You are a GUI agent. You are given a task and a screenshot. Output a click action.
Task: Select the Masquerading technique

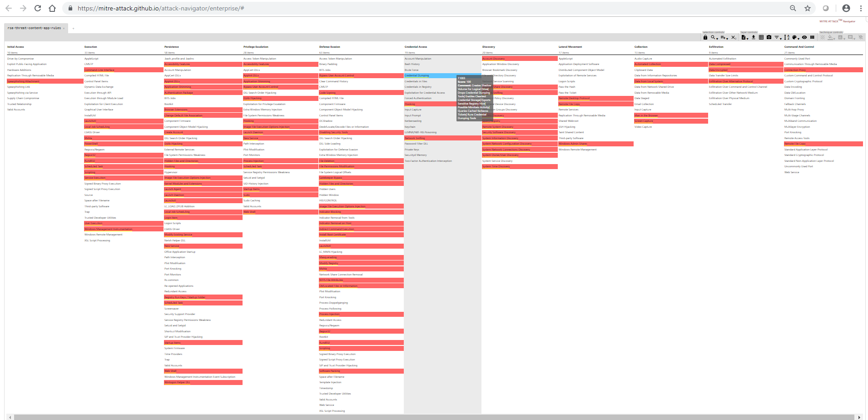coord(361,257)
